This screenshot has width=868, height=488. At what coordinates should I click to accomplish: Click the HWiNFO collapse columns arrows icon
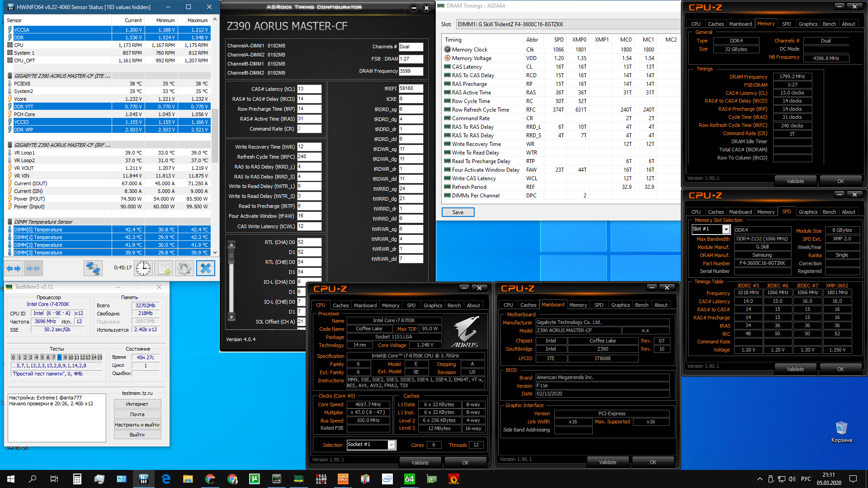[33, 268]
